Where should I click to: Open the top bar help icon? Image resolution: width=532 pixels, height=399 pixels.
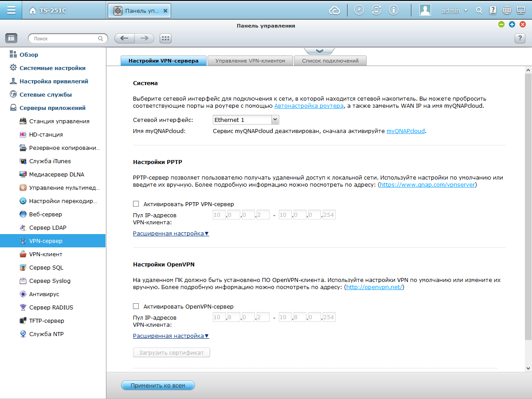click(x=493, y=10)
